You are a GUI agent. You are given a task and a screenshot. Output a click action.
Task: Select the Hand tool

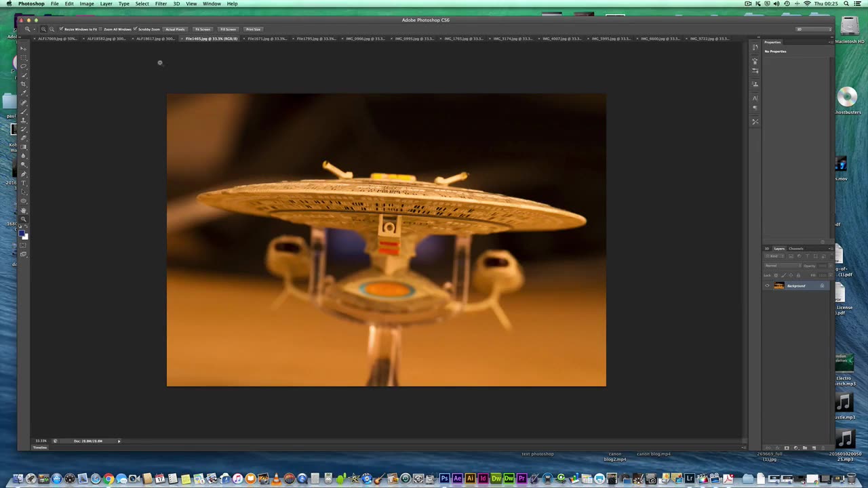tap(24, 210)
